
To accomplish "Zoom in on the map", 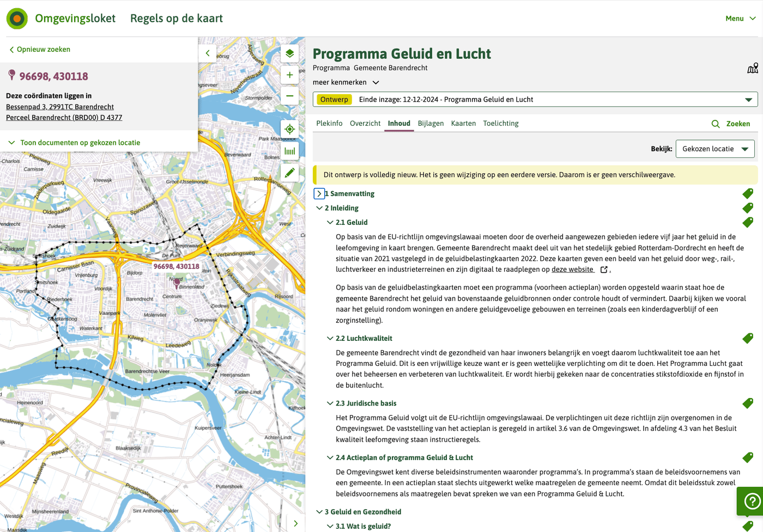I will 290,75.
